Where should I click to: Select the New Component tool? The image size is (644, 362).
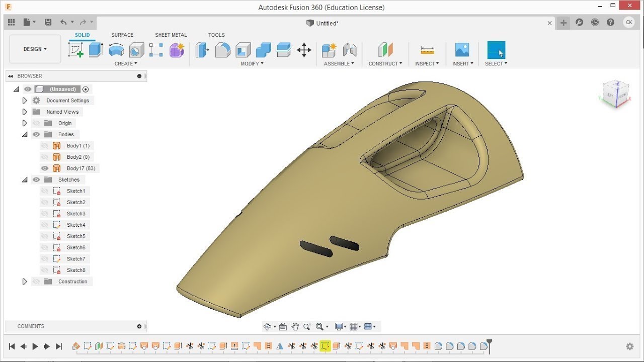click(x=329, y=50)
